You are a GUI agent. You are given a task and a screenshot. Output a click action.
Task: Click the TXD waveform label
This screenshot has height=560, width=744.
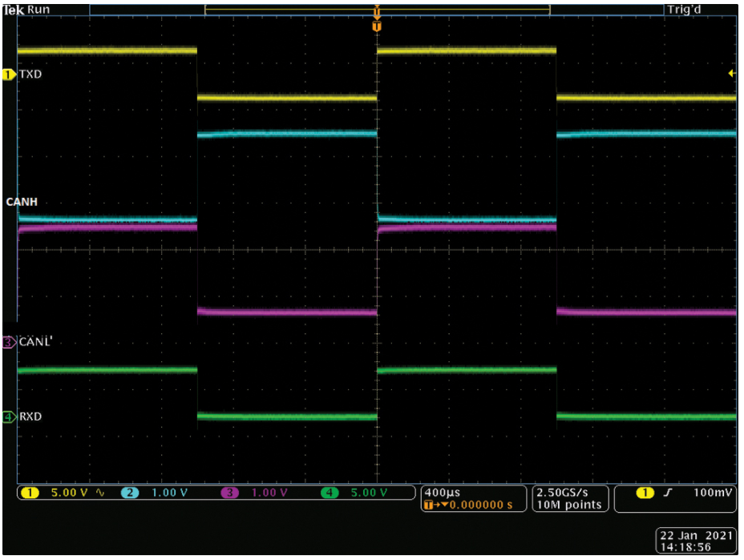pos(30,75)
